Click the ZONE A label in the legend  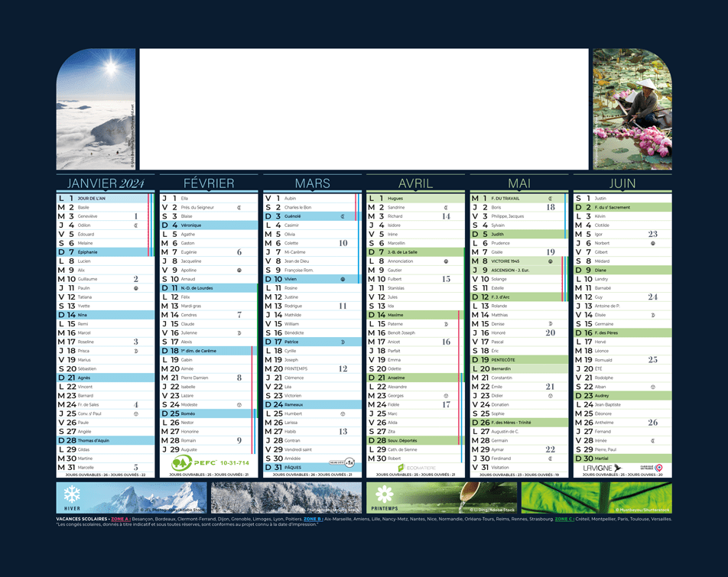pyautogui.click(x=120, y=519)
